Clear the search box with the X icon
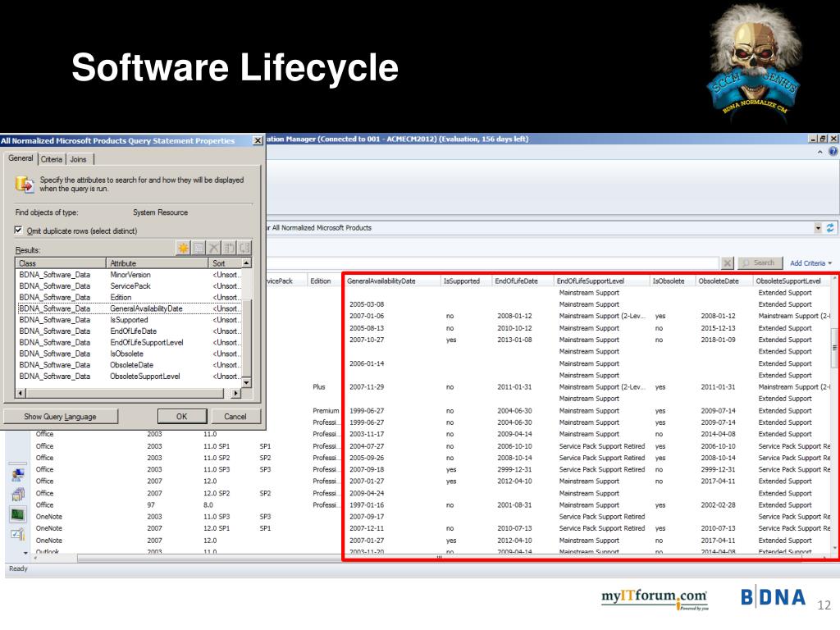Screen dimensions: 840x630 tap(727, 263)
